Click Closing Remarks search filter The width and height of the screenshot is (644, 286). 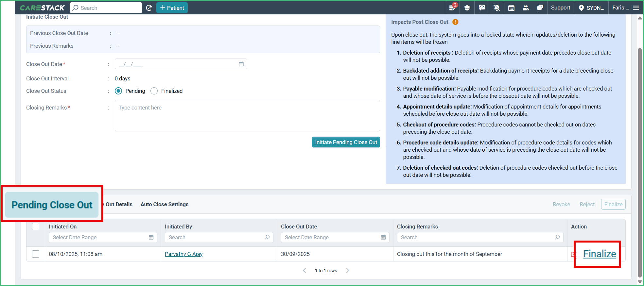tap(480, 237)
